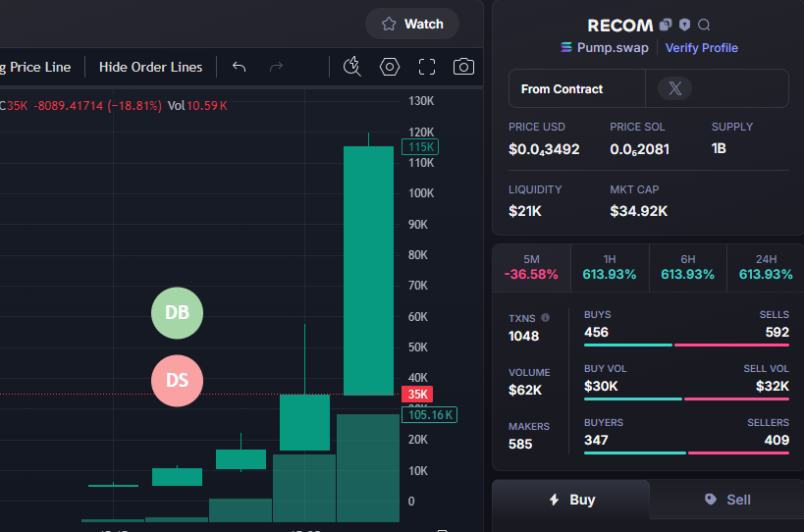
Task: Copy RECOM token address icon
Action: pos(666,25)
